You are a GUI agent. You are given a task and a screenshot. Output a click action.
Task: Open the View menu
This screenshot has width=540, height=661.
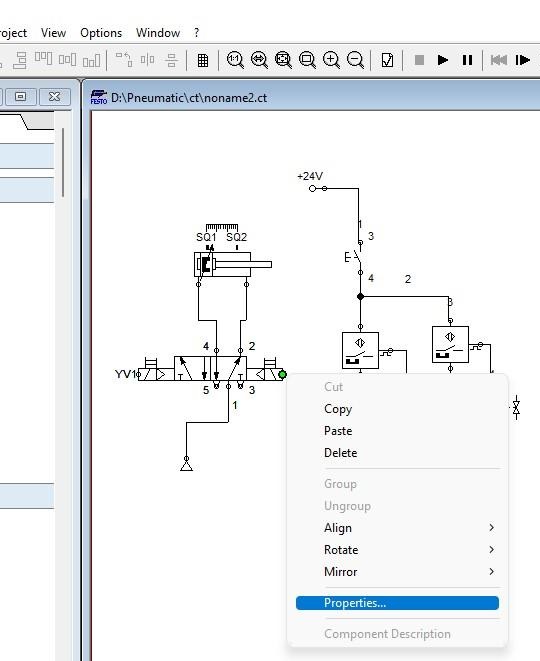(x=53, y=33)
